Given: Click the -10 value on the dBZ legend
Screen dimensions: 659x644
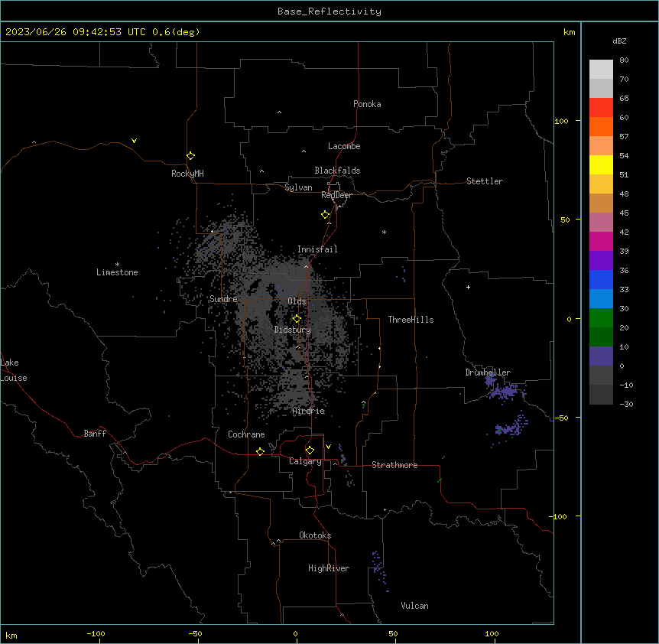Looking at the screenshot, I should 626,385.
